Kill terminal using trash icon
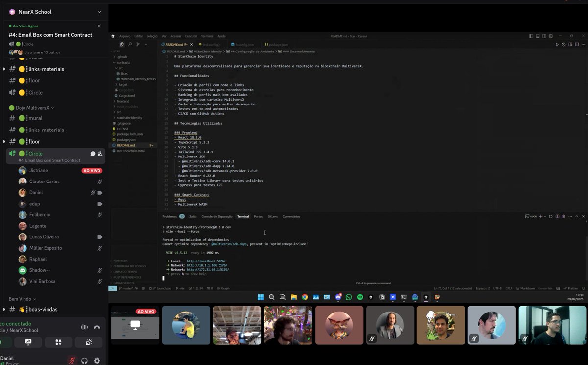The width and height of the screenshot is (588, 365). [x=563, y=216]
